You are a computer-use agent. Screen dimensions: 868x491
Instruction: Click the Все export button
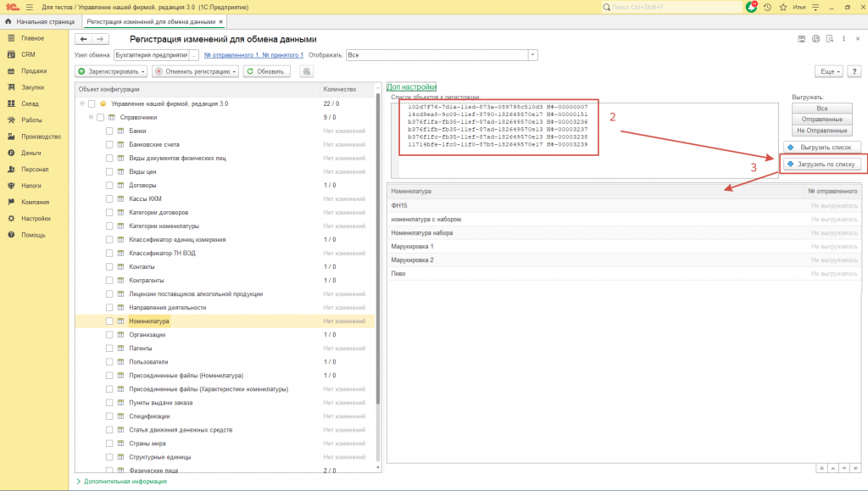(822, 109)
